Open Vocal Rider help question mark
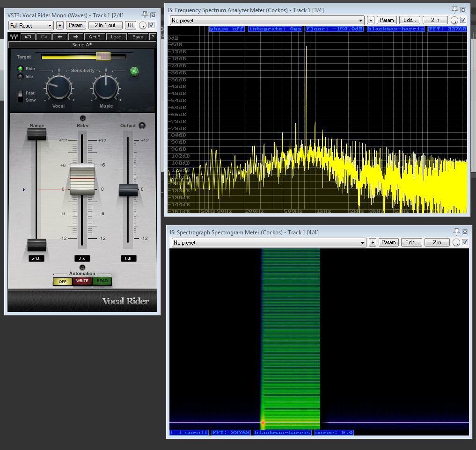 152,36
